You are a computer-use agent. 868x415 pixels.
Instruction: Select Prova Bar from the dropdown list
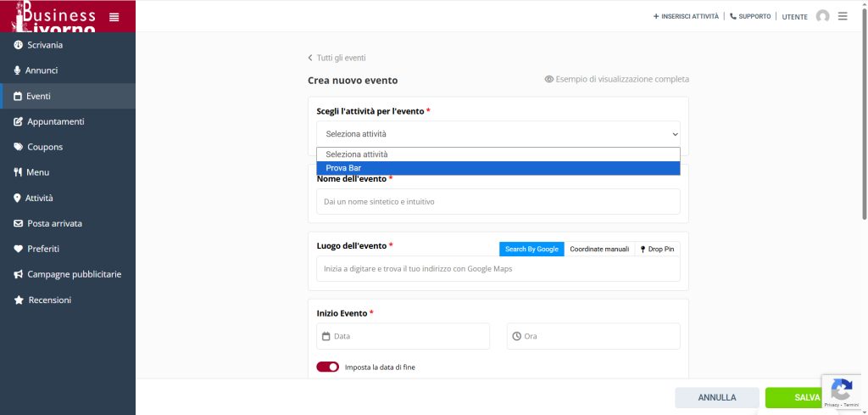498,168
